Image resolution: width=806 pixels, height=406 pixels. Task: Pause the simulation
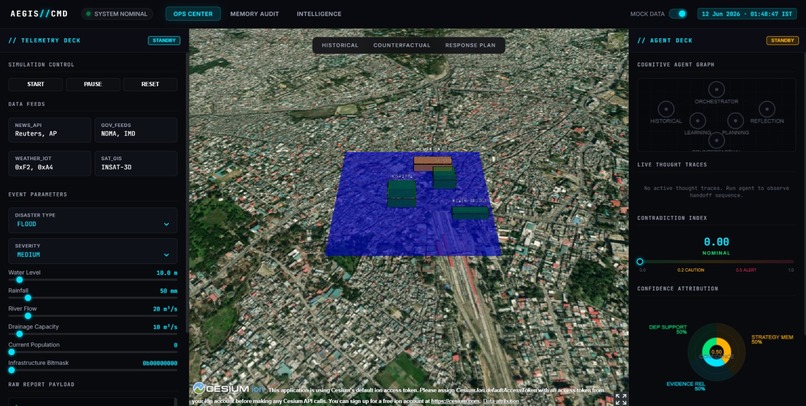(x=93, y=84)
